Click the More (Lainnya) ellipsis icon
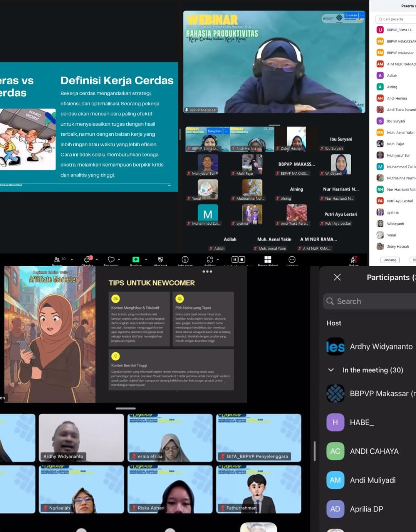The height and width of the screenshot is (532, 416). [x=292, y=260]
